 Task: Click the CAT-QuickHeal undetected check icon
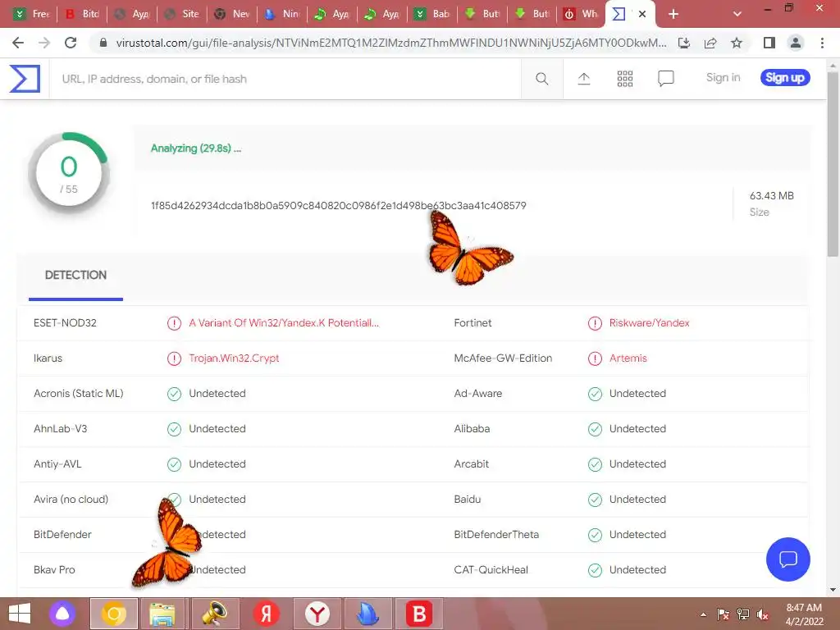[x=595, y=570]
